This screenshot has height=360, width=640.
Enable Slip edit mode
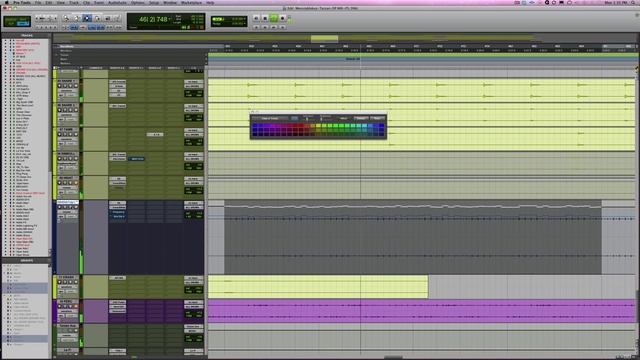11,24
